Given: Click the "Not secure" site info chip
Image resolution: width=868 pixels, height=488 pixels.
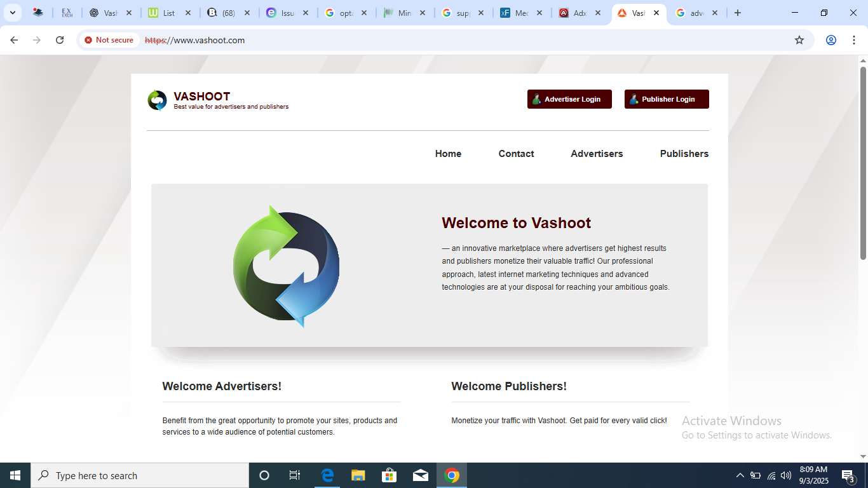Looking at the screenshot, I should [109, 40].
